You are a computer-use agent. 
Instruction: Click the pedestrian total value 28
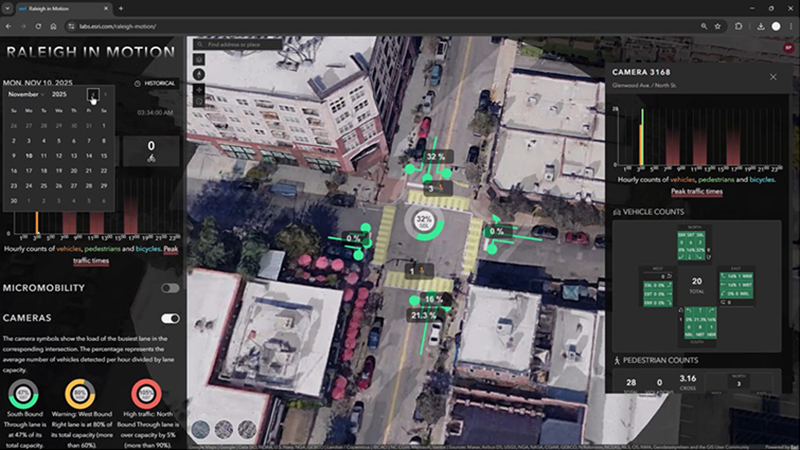coord(631,383)
